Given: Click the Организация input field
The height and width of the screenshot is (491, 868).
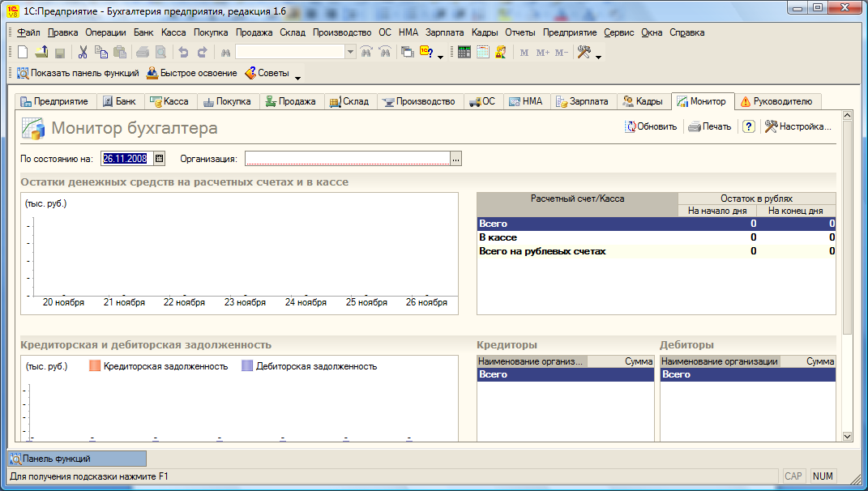Looking at the screenshot, I should point(347,159).
